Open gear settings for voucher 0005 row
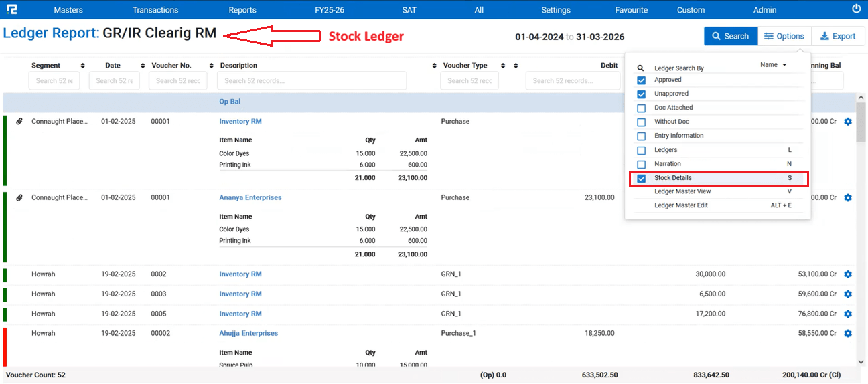868x384 pixels. 848,314
